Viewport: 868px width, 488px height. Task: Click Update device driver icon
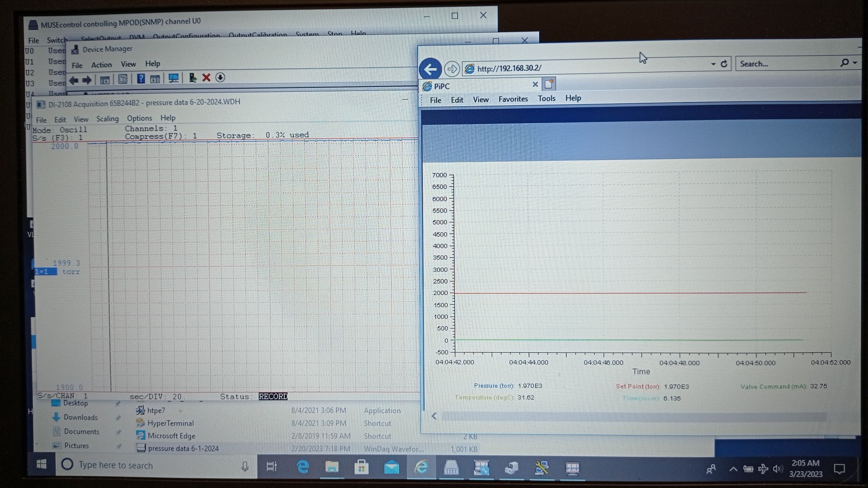193,78
